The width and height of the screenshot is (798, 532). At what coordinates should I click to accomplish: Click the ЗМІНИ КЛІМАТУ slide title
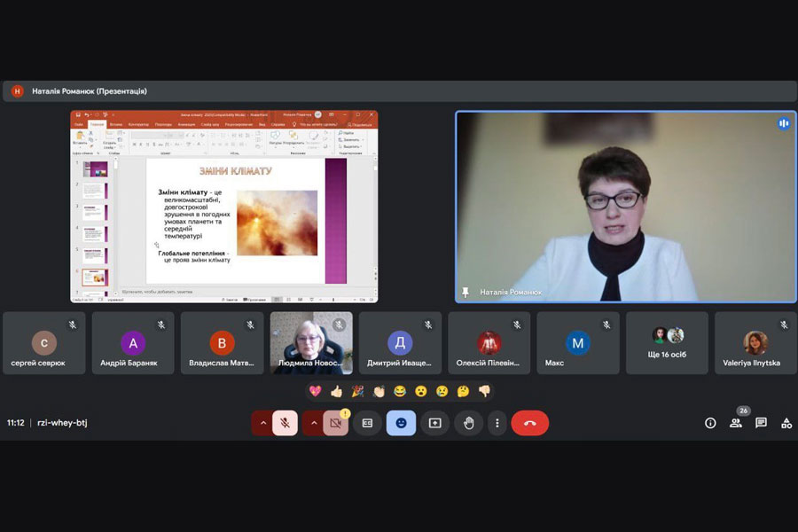point(235,171)
